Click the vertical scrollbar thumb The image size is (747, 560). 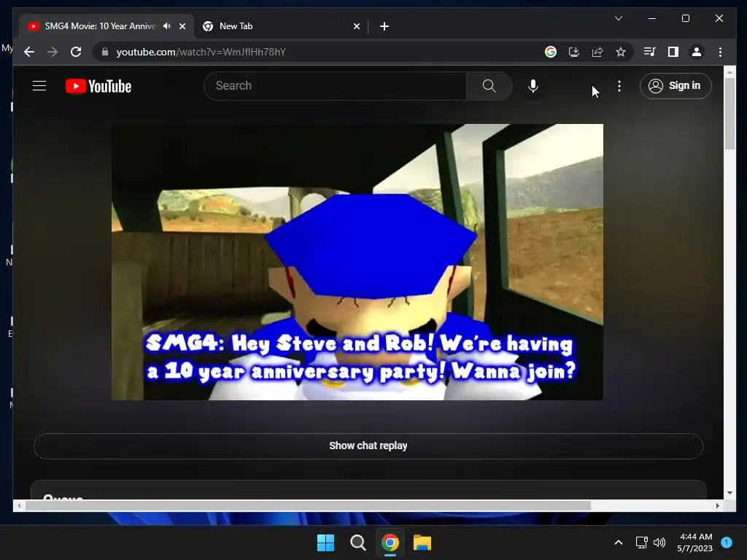click(x=729, y=114)
